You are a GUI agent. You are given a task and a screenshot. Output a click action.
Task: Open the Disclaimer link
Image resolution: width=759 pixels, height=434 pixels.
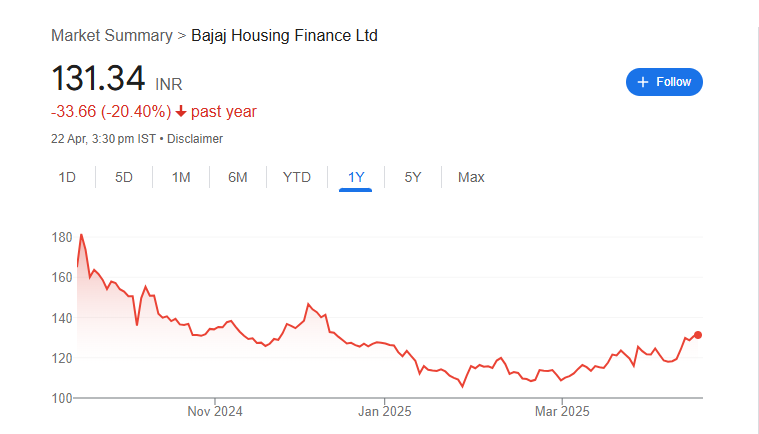coord(195,139)
